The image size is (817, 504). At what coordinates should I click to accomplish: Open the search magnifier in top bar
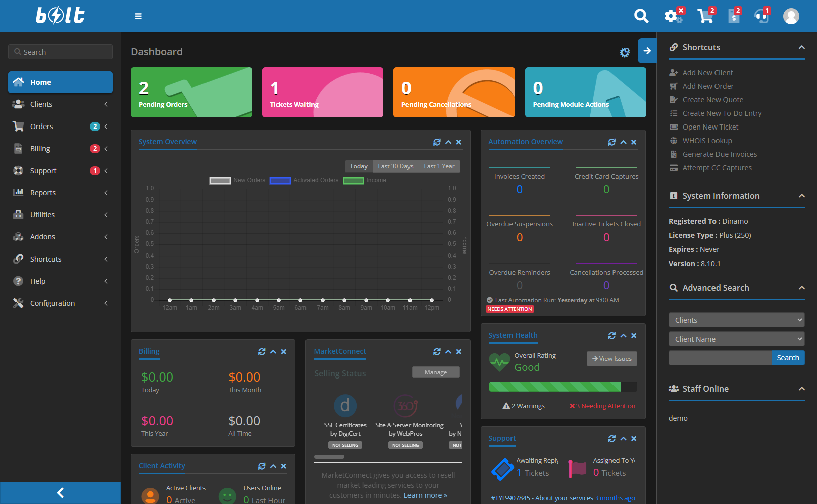[641, 16]
